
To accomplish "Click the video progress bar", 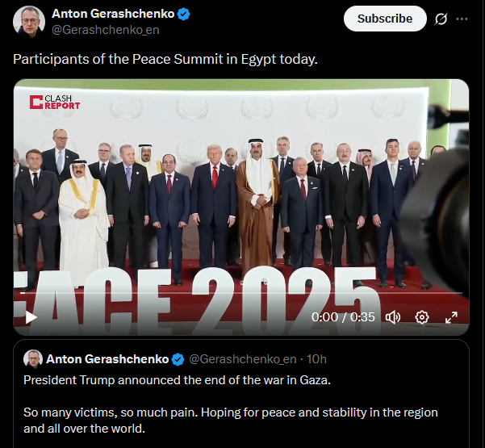I will (x=241, y=293).
